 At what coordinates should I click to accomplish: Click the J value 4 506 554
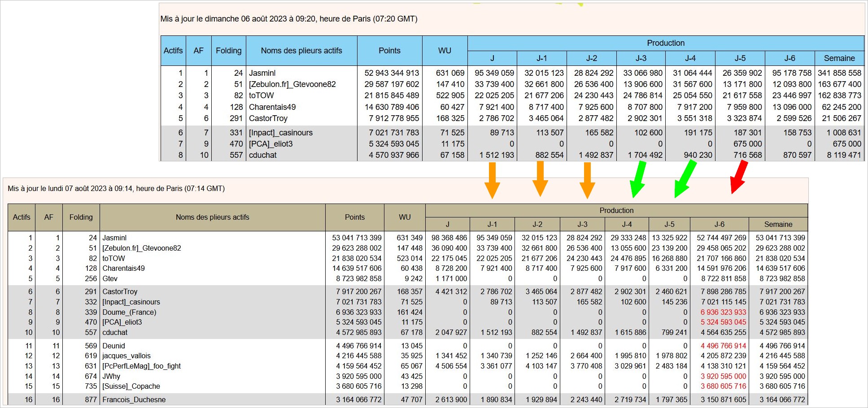click(x=451, y=366)
